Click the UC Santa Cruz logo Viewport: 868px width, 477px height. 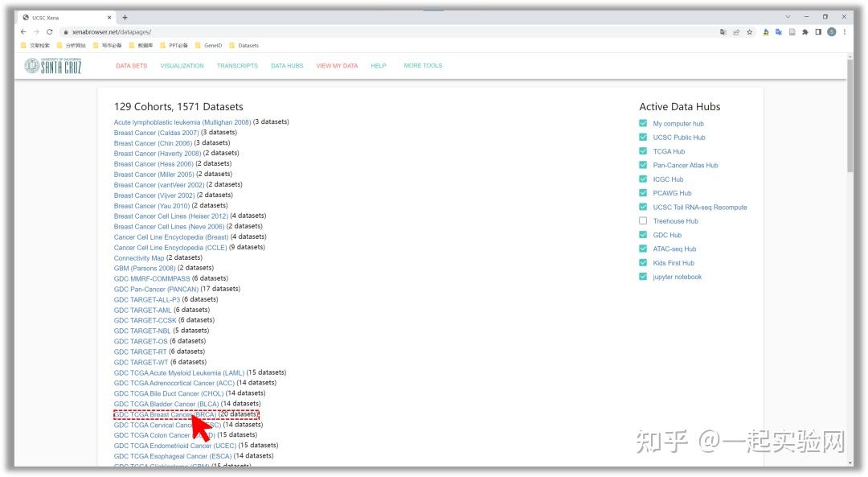click(53, 66)
